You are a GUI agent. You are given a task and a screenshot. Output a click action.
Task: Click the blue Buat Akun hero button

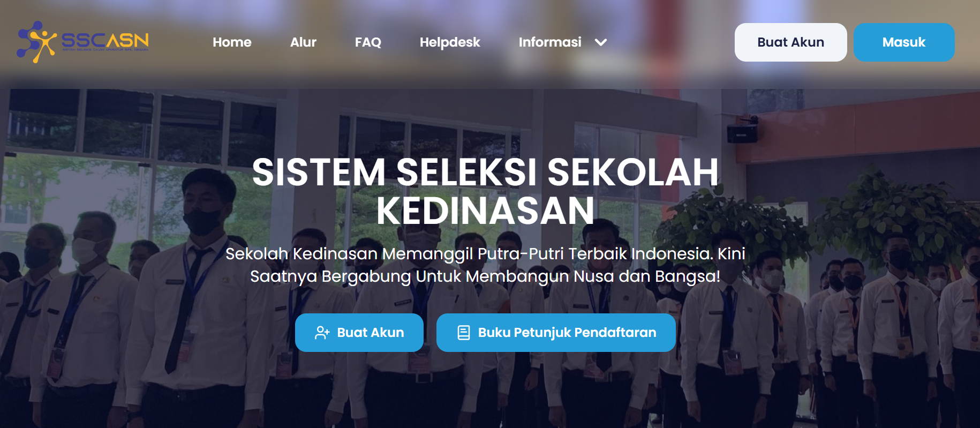tap(359, 333)
